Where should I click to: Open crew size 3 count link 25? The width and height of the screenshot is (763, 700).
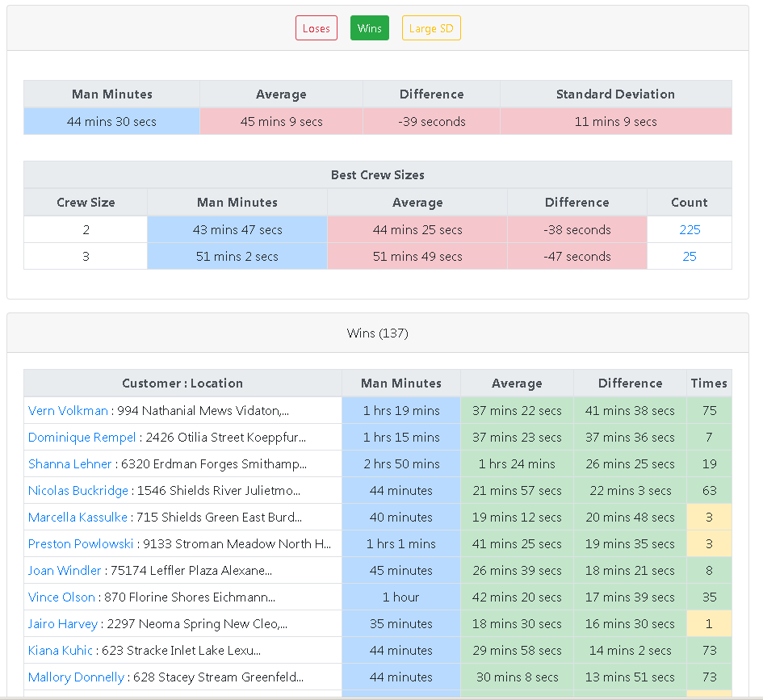pyautogui.click(x=690, y=257)
